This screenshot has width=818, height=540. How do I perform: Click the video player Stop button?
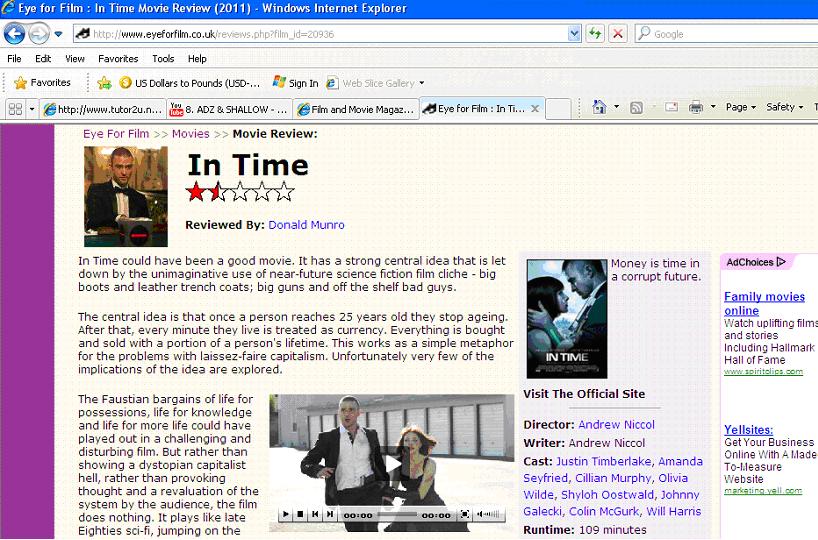(x=300, y=514)
